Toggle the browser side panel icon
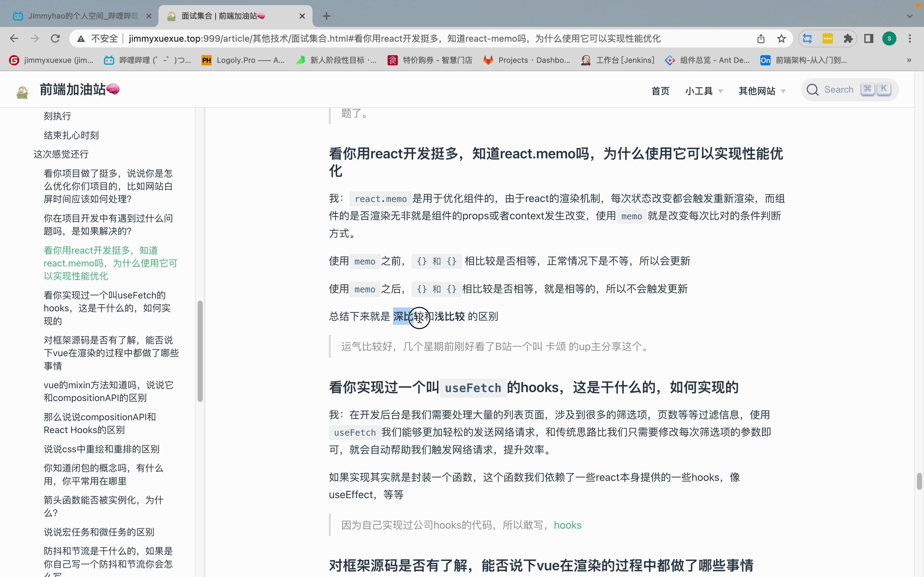 868,38
